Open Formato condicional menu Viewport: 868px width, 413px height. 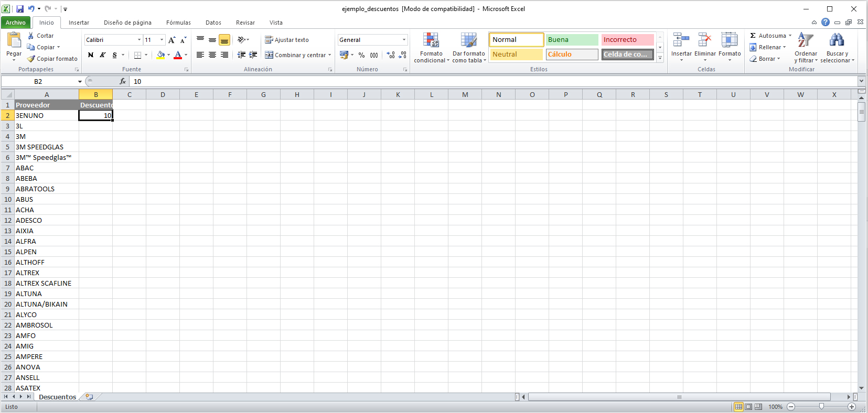[x=431, y=48]
